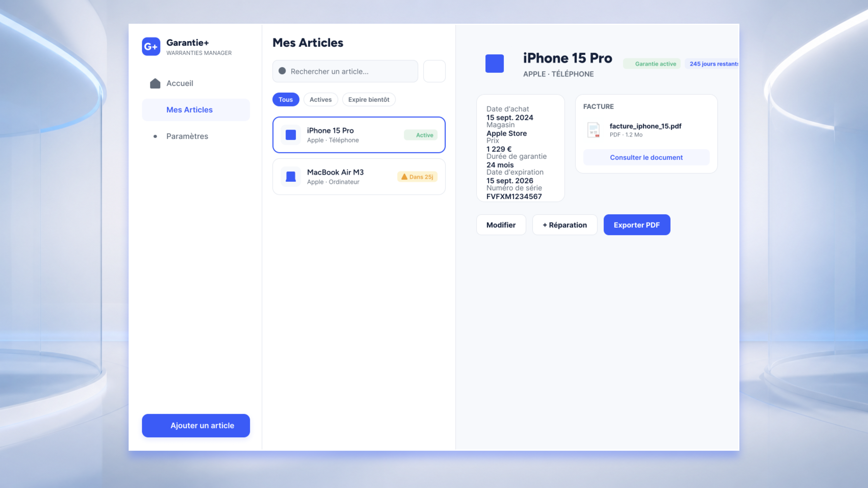868x488 pixels.
Task: Click Ajouter un article button
Action: 196,425
